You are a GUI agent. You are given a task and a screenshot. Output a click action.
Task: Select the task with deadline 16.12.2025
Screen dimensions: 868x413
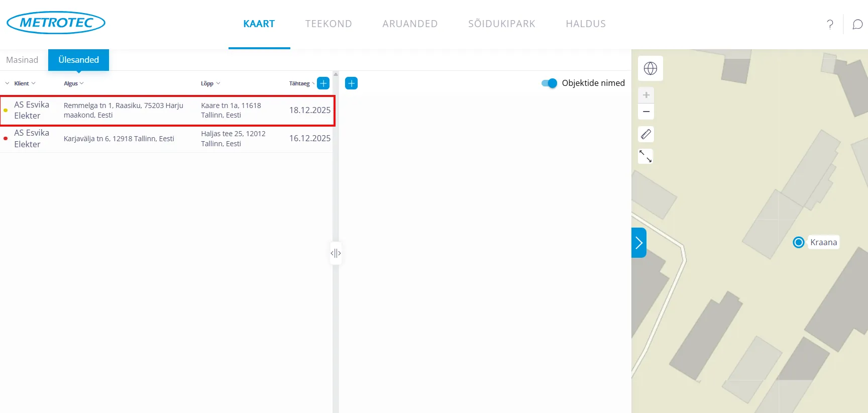[166, 139]
